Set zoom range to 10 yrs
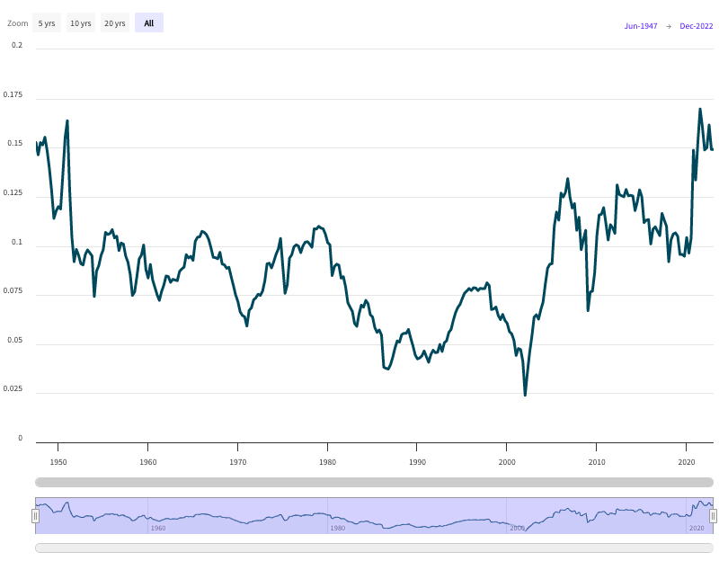 [x=81, y=22]
